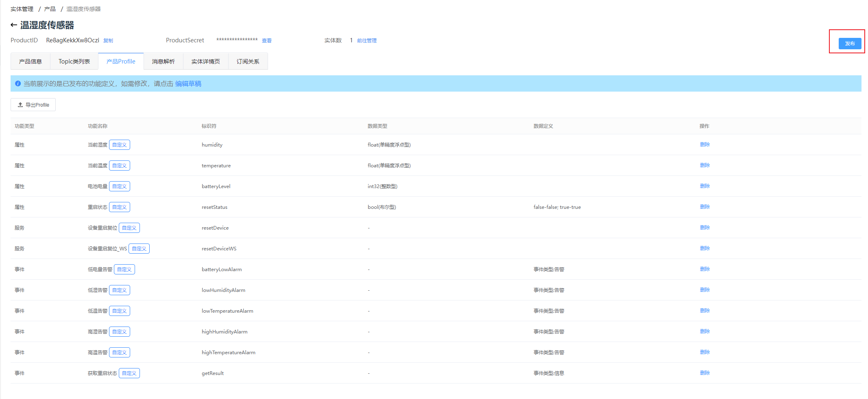
Task: Click 编辑草稿 link in the notice bar
Action: click(x=188, y=83)
